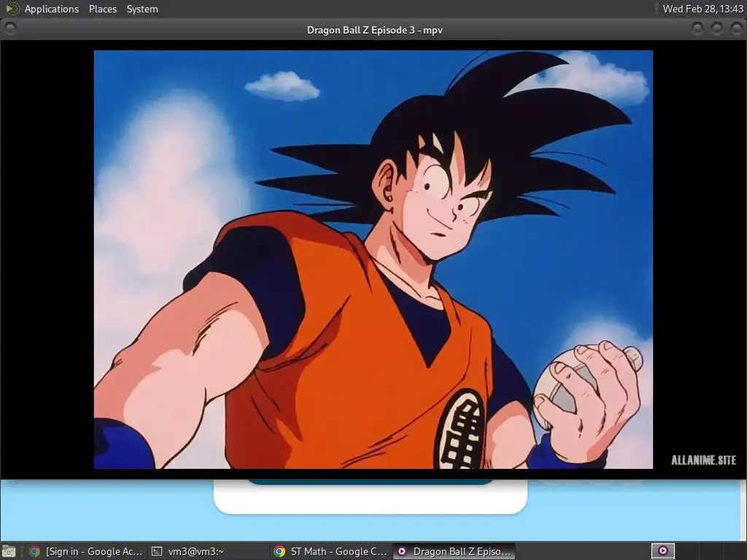Switch to vm3@vm3 terminal taskbar window
Image resolution: width=747 pixels, height=560 pixels.
point(208,551)
